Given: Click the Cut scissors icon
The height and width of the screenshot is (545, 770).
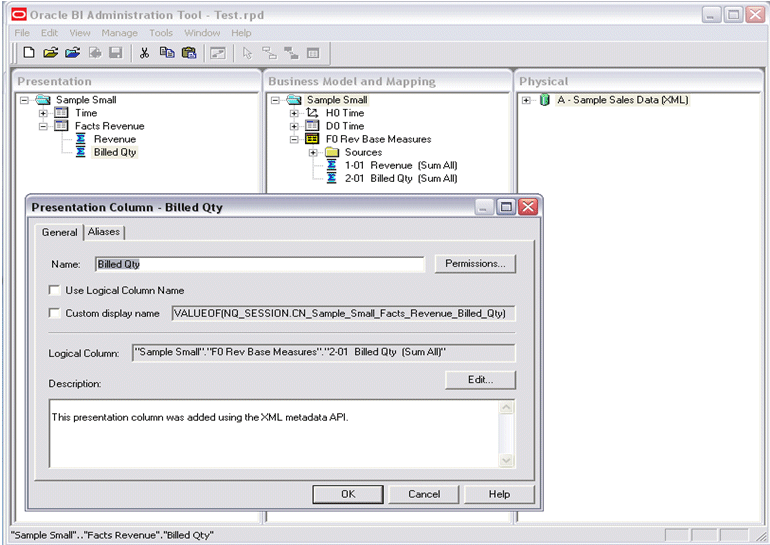Looking at the screenshot, I should [x=144, y=53].
